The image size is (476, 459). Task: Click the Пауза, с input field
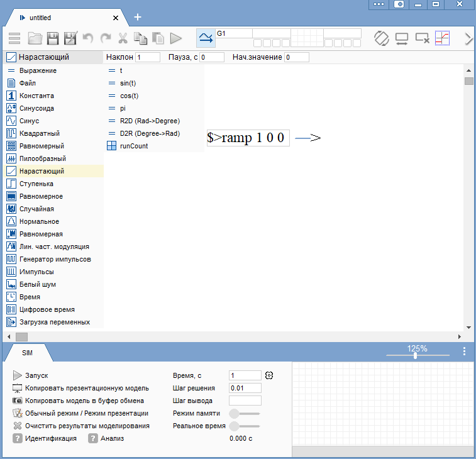tap(212, 57)
